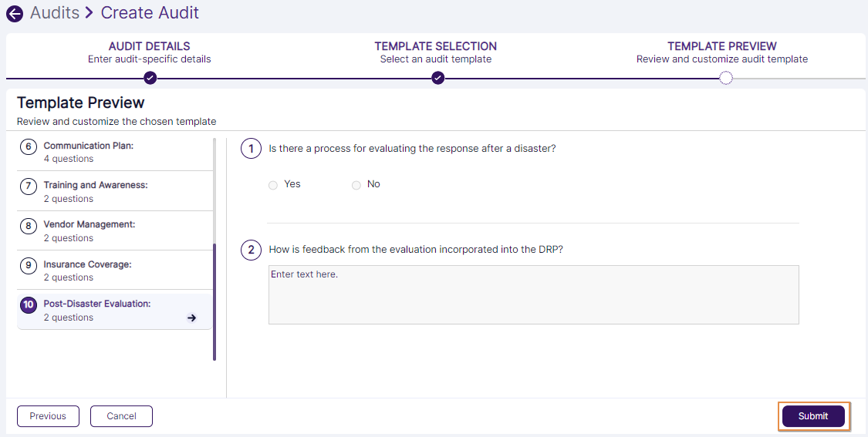Click the Previous button
The height and width of the screenshot is (437, 868).
point(48,416)
